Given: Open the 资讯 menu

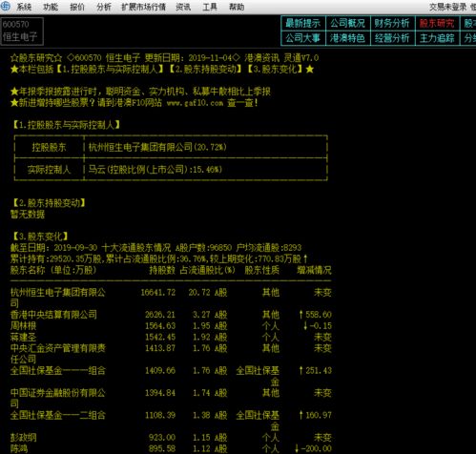Looking at the screenshot, I should pos(183,7).
